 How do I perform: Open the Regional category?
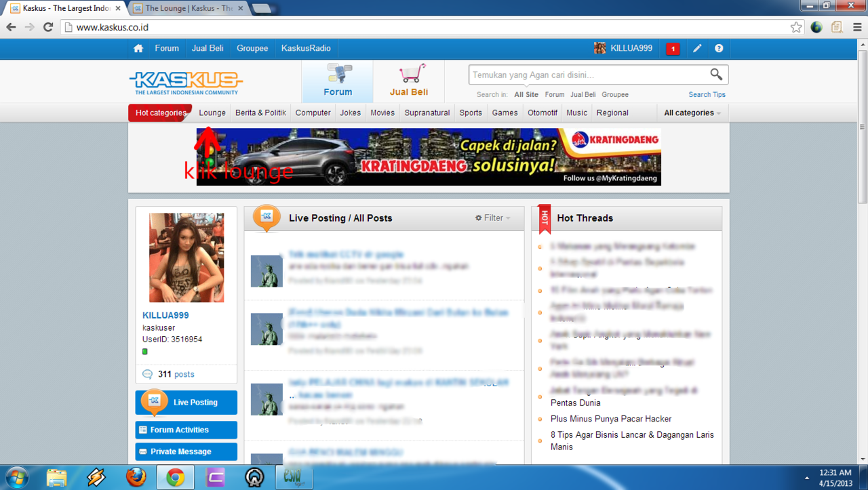612,113
